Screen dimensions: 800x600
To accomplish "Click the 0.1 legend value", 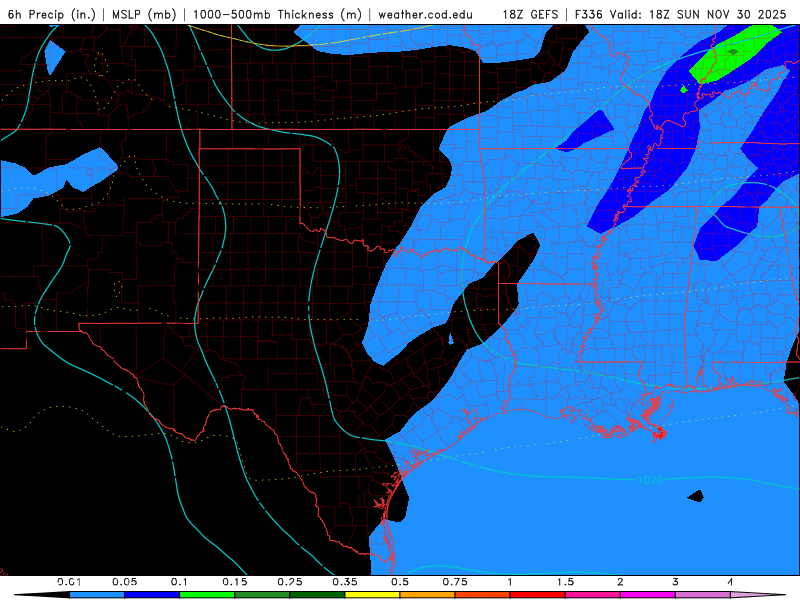I will (x=179, y=582).
